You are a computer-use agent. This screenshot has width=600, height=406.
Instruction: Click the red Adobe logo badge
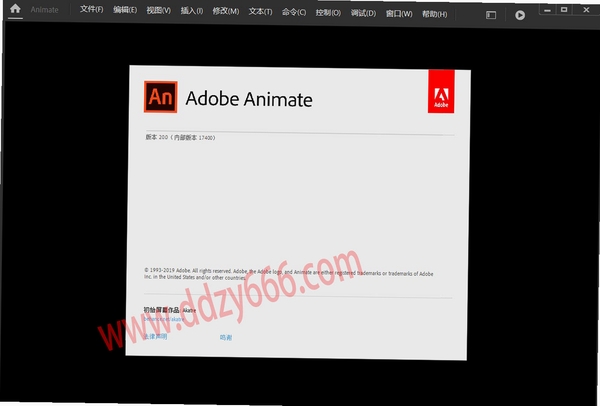[x=441, y=91]
